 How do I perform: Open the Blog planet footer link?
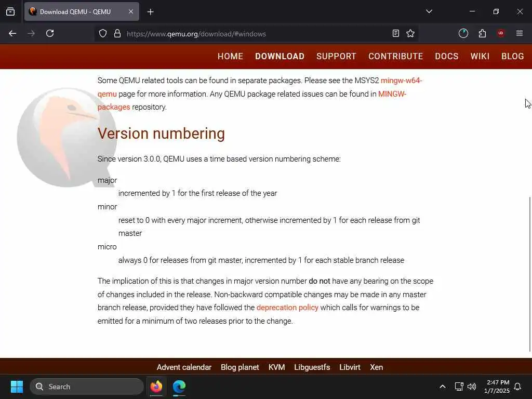[x=240, y=367]
